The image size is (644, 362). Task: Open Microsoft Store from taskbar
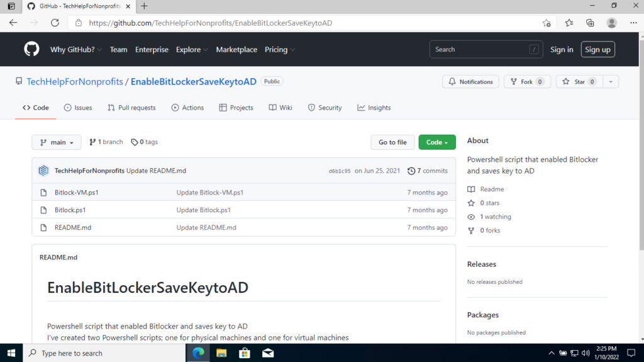coord(245,353)
